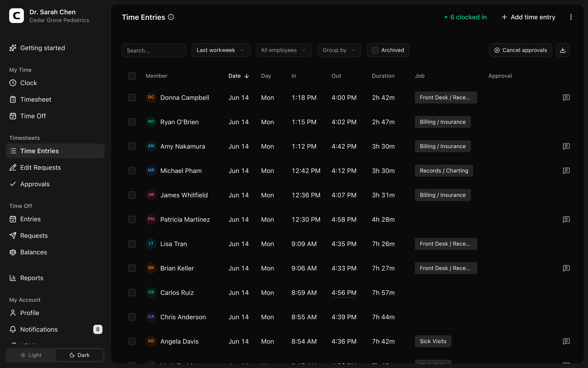Open Brian Keller's entry note icon
The height and width of the screenshot is (368, 588).
(566, 268)
